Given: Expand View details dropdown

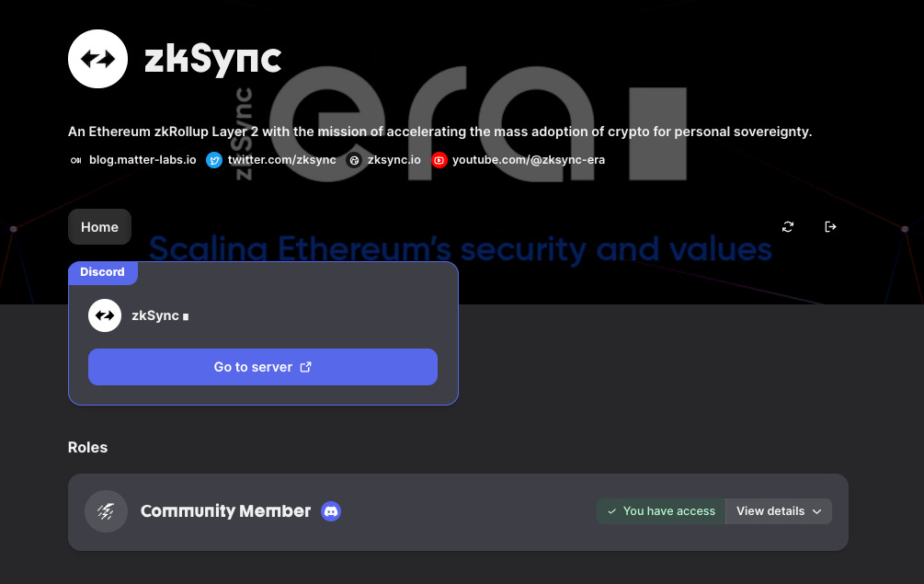Looking at the screenshot, I should (779, 511).
